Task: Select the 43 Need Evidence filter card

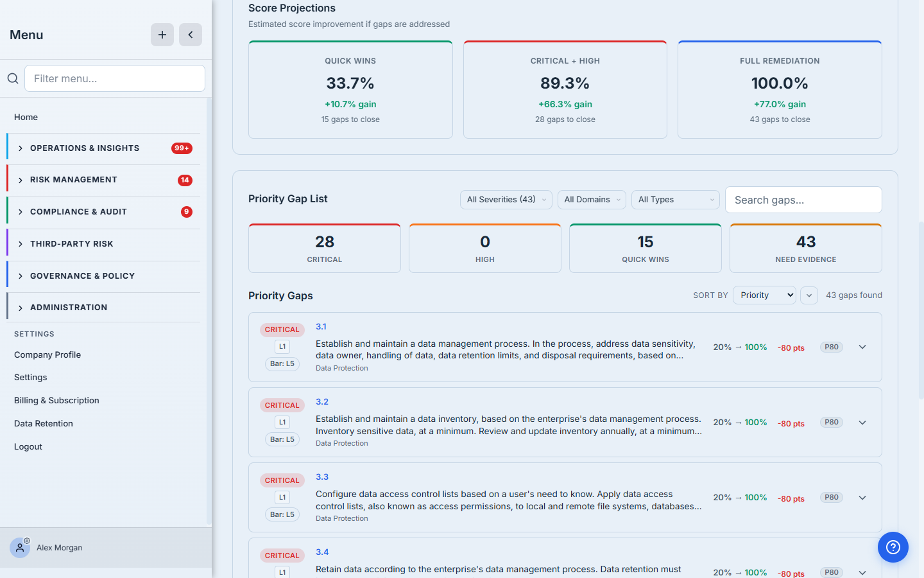Action: (806, 249)
